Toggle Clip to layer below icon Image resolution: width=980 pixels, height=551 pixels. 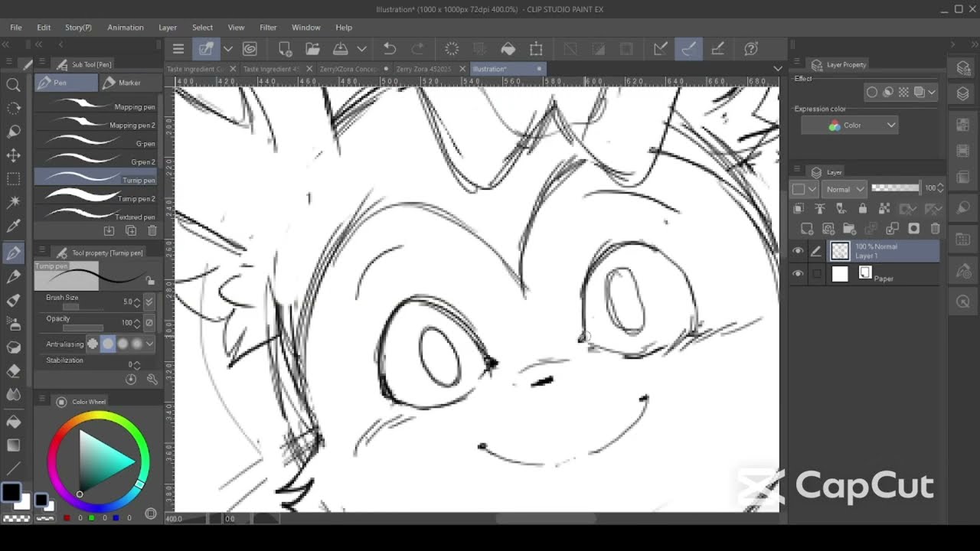click(x=799, y=208)
